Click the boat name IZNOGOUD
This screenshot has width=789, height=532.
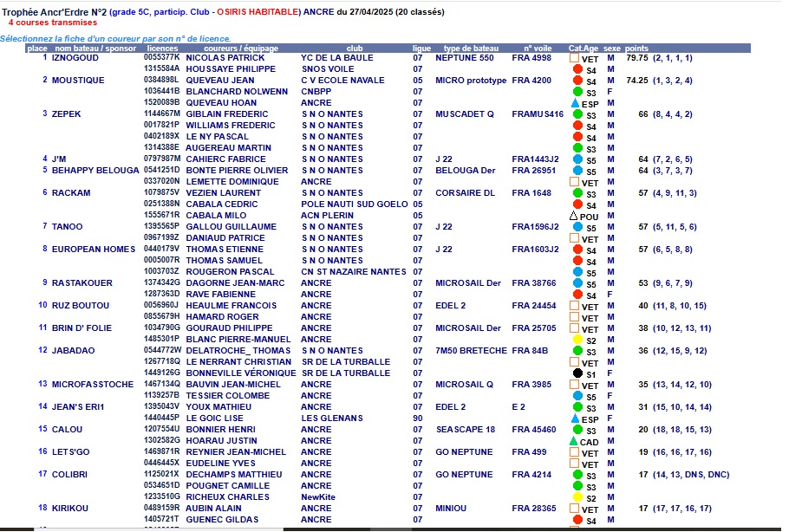coord(75,58)
